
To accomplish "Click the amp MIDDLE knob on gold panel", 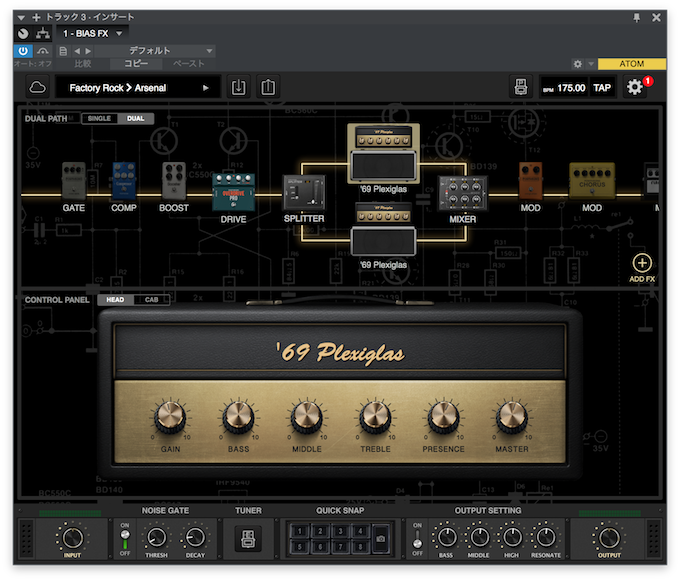I will [x=307, y=417].
